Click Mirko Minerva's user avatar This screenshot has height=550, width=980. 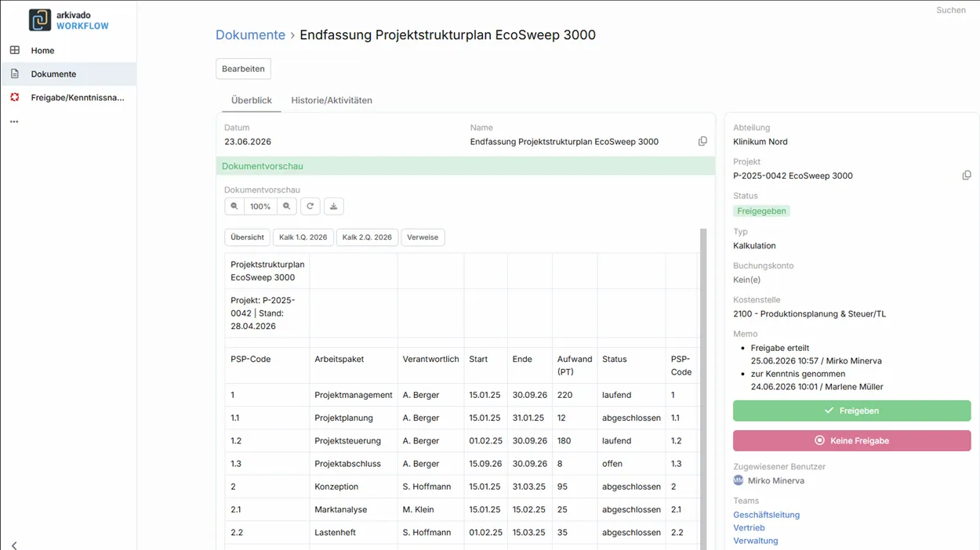[x=739, y=480]
